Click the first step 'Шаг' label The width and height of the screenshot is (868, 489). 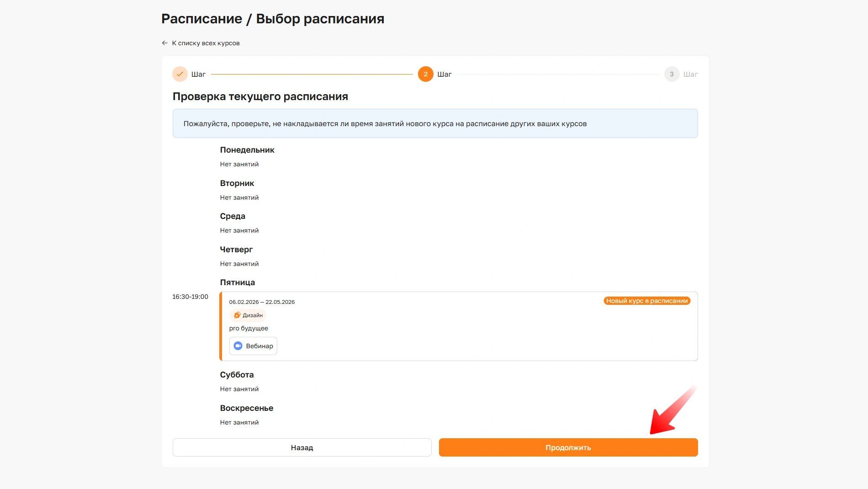coord(198,74)
